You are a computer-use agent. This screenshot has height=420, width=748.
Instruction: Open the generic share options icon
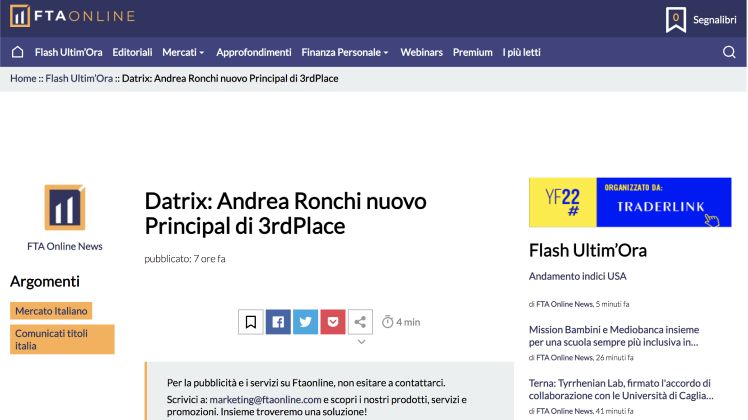pyautogui.click(x=360, y=322)
